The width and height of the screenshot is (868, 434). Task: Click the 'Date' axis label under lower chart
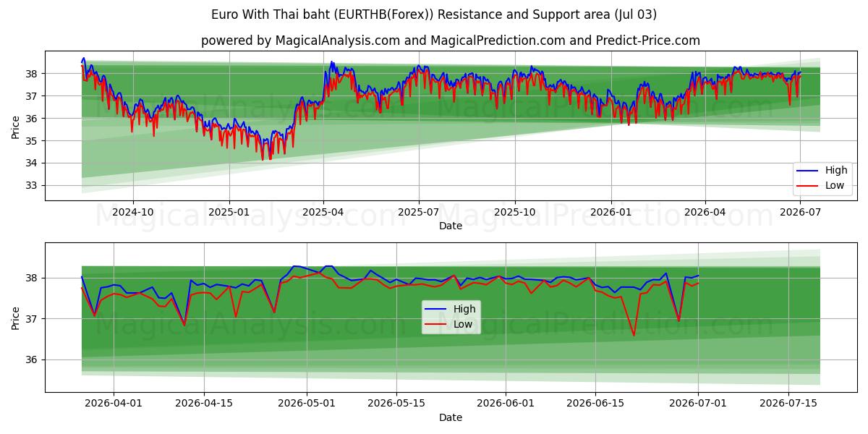coord(451,417)
